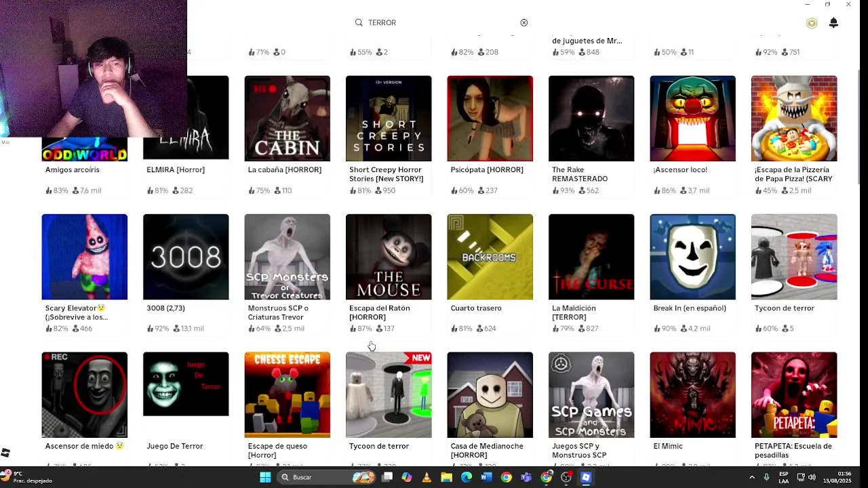Viewport: 868px width, 488px height.
Task: Open Scary Elevator Patrick thumbnail
Action: pyautogui.click(x=84, y=257)
